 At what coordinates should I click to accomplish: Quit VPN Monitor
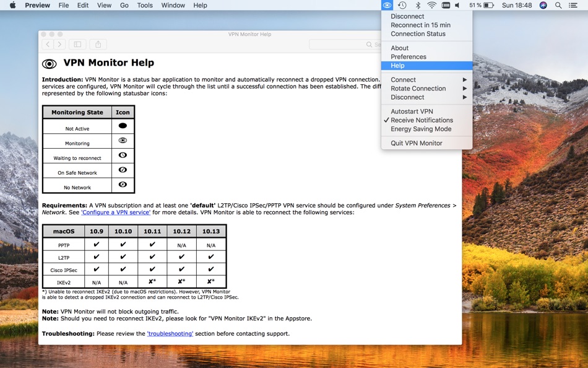[426, 143]
